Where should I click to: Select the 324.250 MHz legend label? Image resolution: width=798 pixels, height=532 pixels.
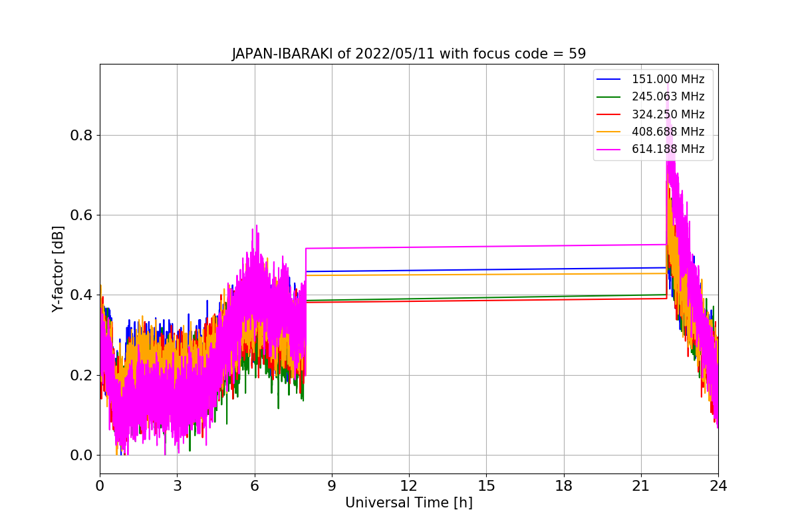668,114
